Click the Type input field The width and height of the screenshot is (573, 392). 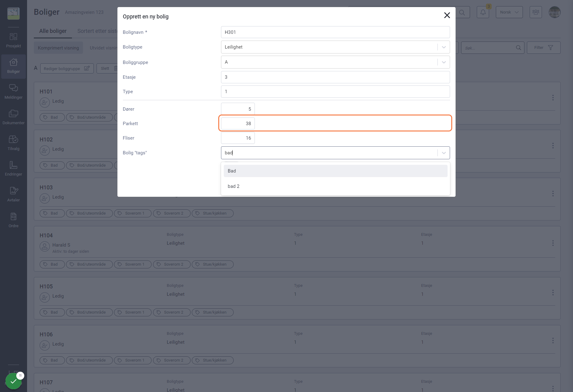[x=335, y=92]
